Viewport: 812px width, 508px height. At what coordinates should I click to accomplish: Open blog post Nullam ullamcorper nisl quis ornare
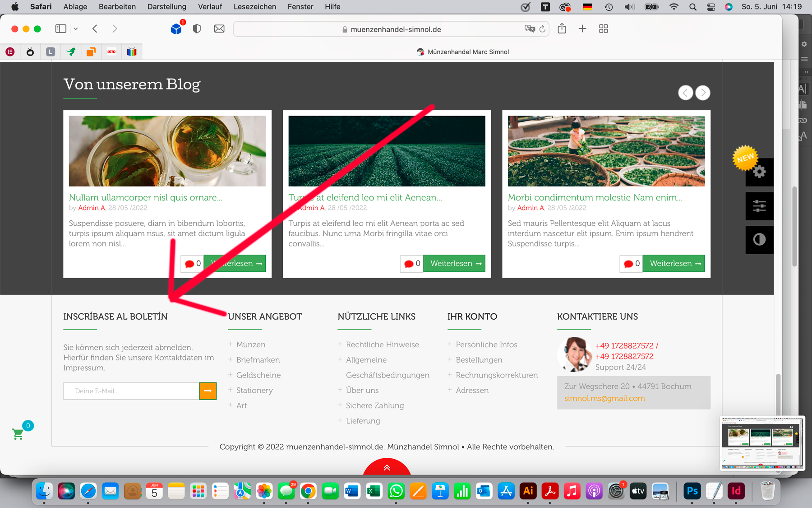pos(146,197)
